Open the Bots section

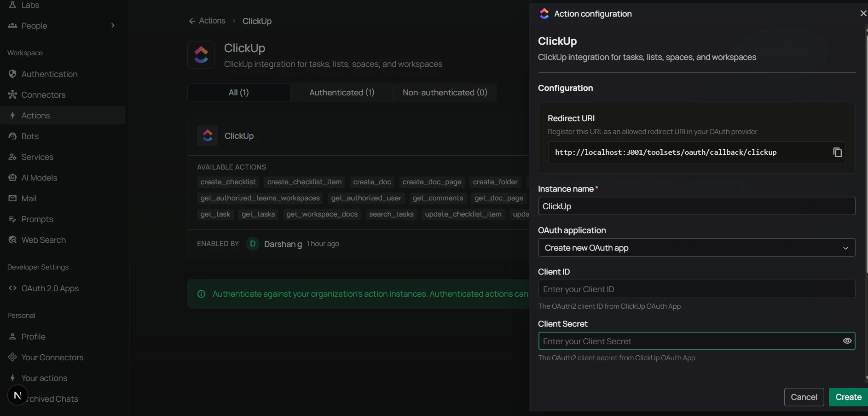[x=31, y=136]
